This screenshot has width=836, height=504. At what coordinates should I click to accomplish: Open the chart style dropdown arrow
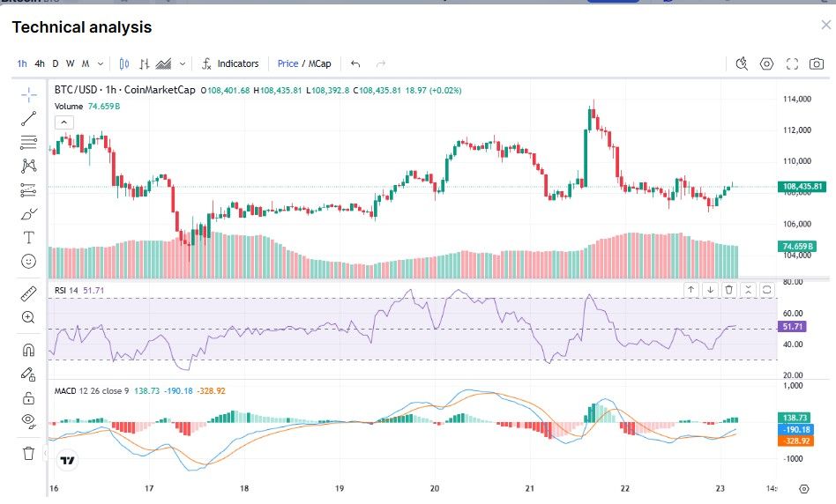click(x=183, y=63)
